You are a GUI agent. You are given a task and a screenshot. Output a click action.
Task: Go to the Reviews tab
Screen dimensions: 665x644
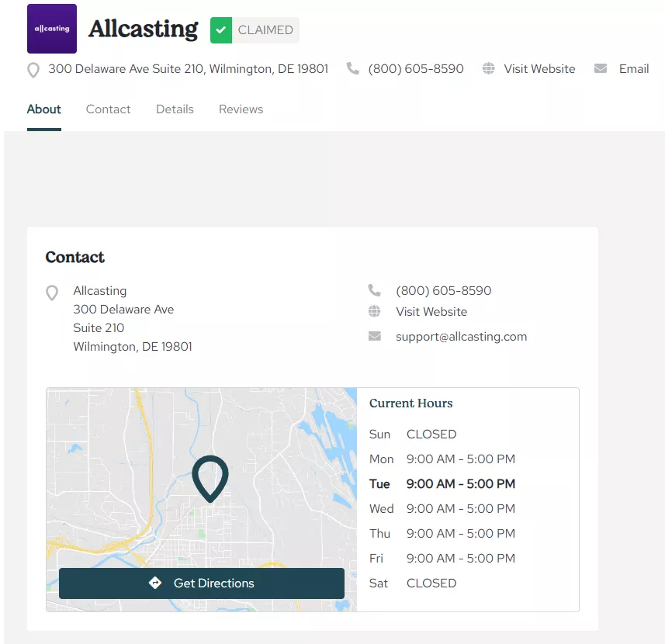(x=241, y=109)
